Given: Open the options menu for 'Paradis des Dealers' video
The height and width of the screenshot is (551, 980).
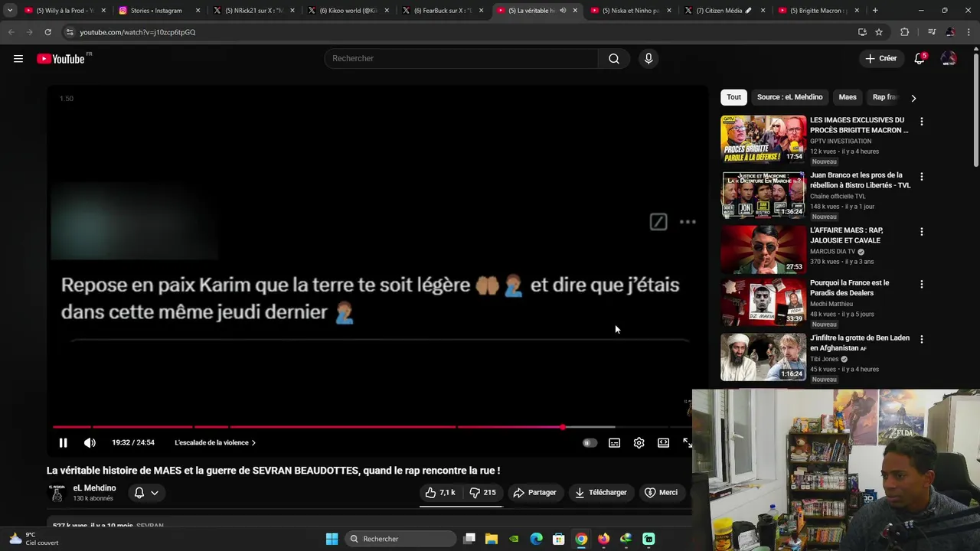Looking at the screenshot, I should click(x=921, y=284).
